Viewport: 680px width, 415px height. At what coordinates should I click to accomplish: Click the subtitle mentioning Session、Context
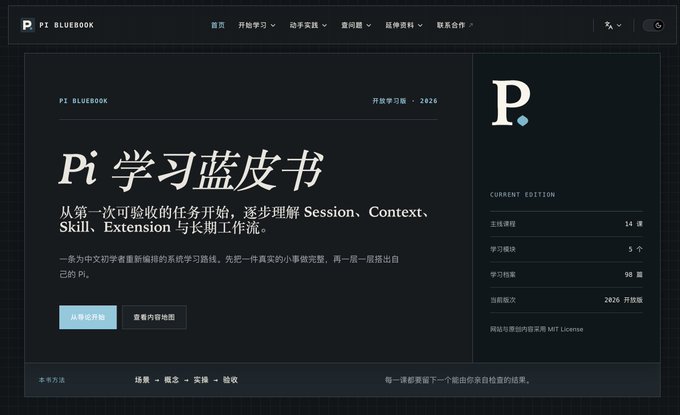[x=246, y=220]
